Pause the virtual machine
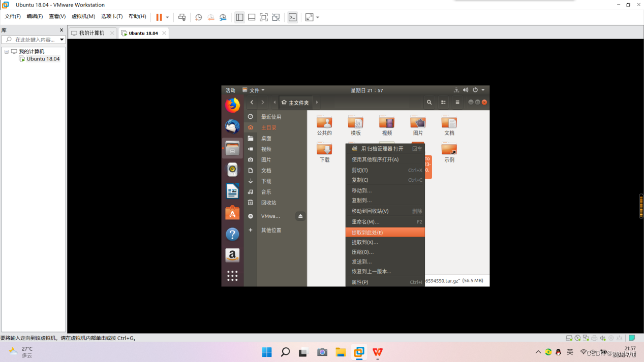The width and height of the screenshot is (644, 362). coord(159,17)
